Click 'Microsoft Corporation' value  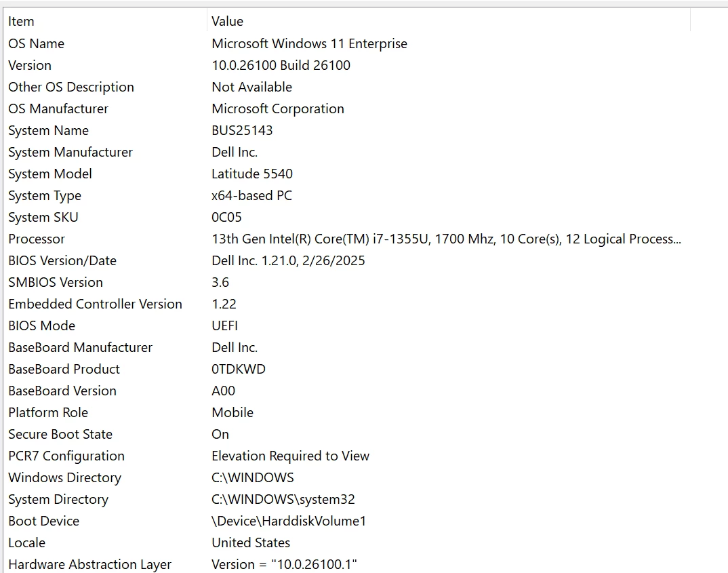pos(278,108)
